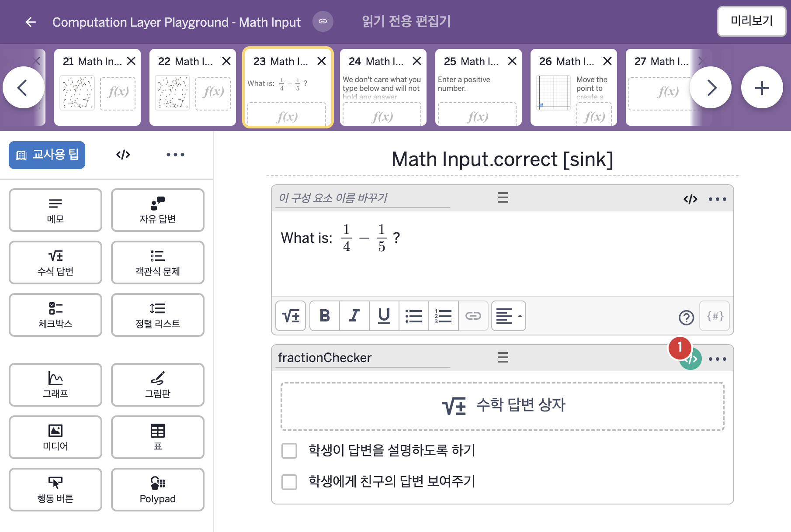Remove slide 26 via its X
This screenshot has width=791, height=532.
click(x=607, y=61)
